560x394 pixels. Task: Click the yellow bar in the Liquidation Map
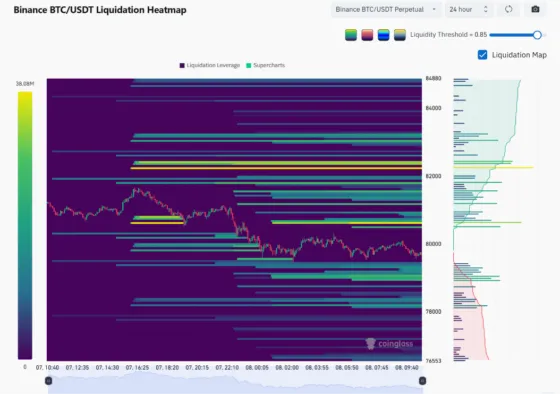point(493,167)
